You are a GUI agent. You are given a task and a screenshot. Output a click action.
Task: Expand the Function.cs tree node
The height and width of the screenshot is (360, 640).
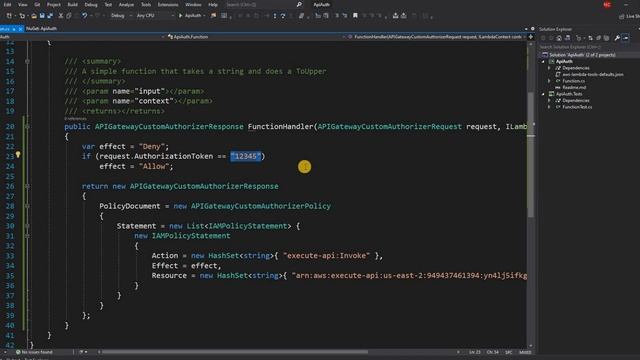550,81
